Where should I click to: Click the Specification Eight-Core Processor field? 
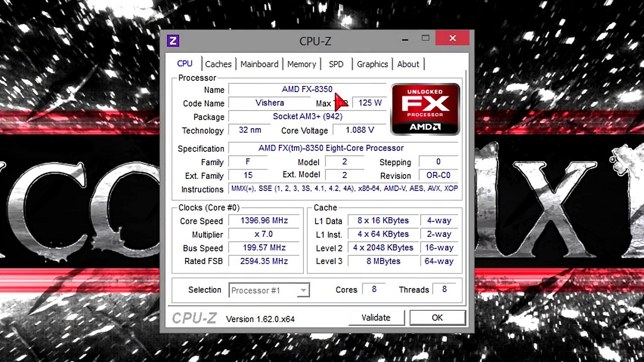pos(343,148)
